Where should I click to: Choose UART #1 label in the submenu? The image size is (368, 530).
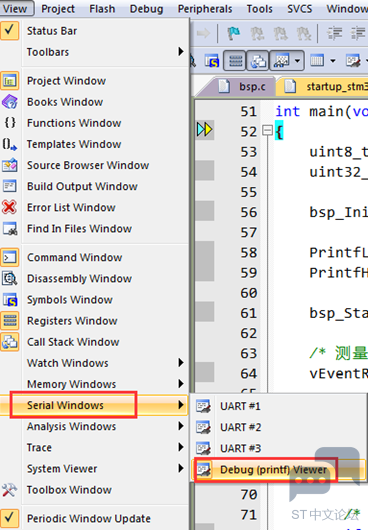(x=240, y=406)
